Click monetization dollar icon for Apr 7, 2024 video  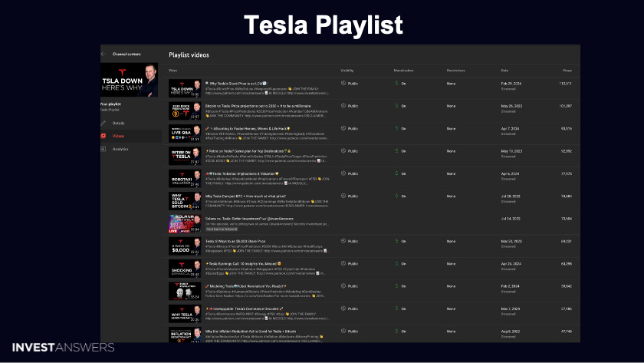point(397,128)
